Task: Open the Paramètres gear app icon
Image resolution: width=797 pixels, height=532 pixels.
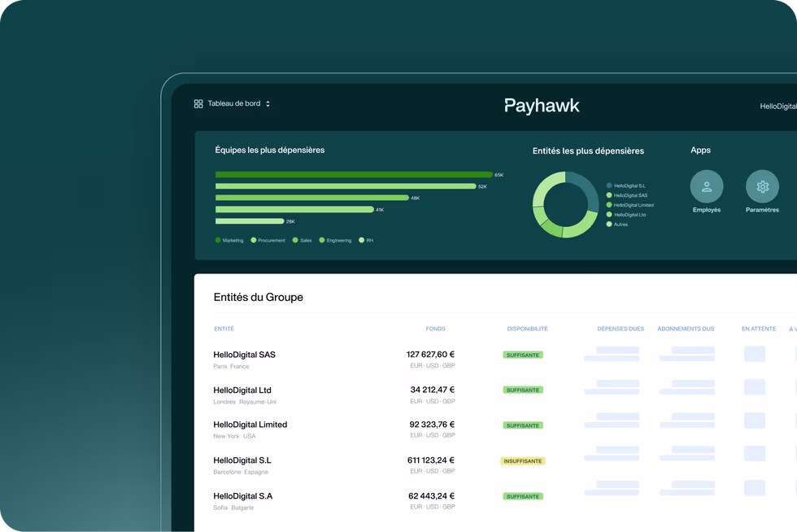Action: point(763,186)
